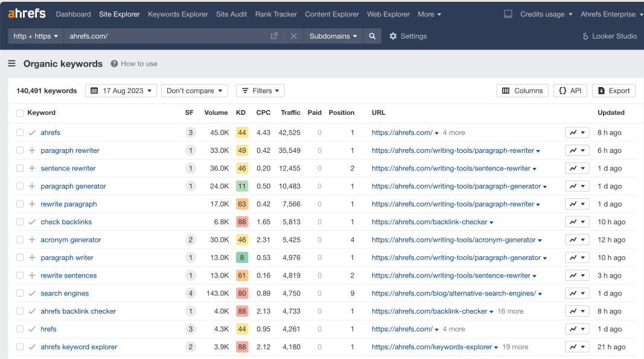Open Looker Studio link
Screen dimensions: 644x359
tap(610, 36)
